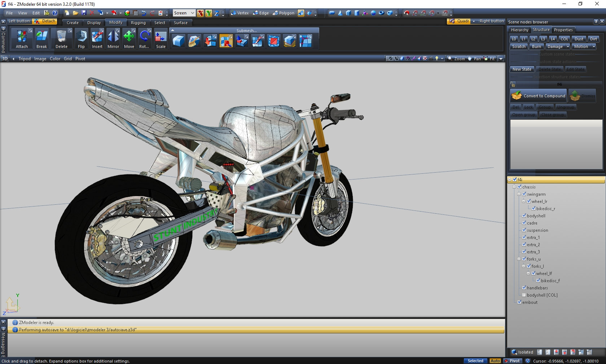606x364 pixels.
Task: Select the Move tool
Action: (129, 37)
